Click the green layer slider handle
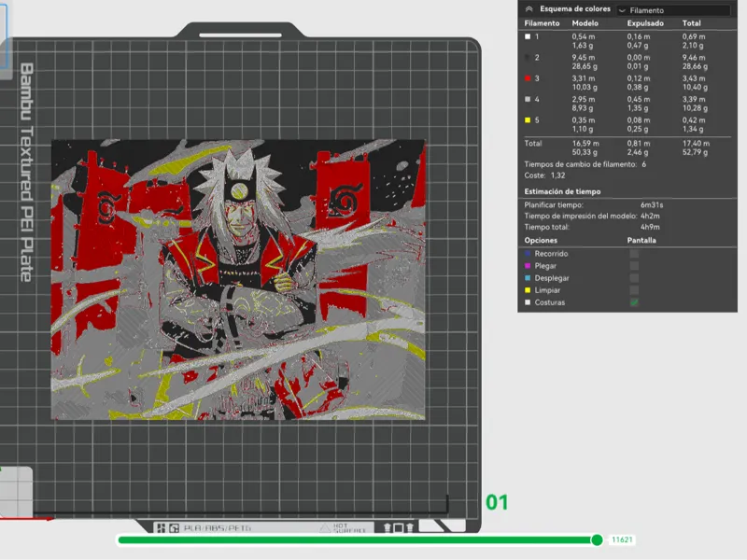Viewport: 747px width, 560px height. click(x=597, y=539)
